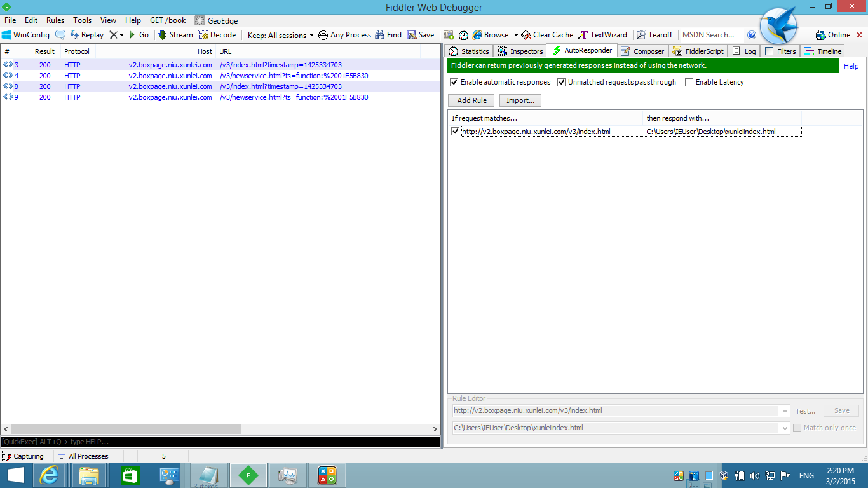Switch to the Composer tab
868x488 pixels.
pyautogui.click(x=642, y=51)
